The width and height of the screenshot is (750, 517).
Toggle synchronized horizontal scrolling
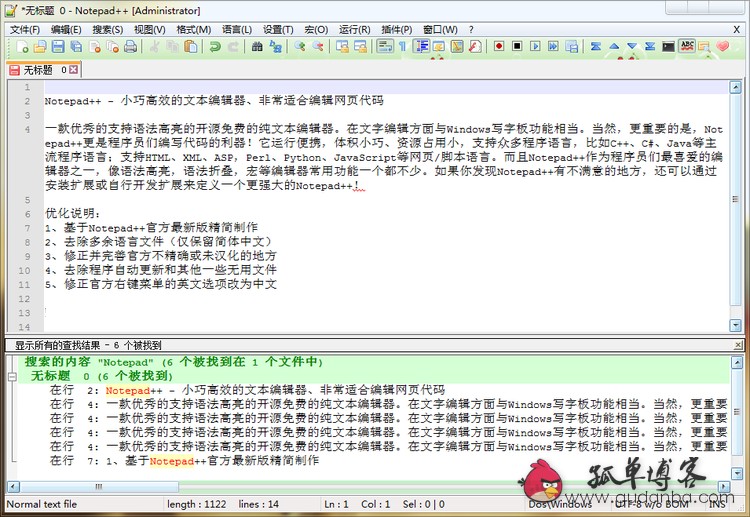click(360, 46)
